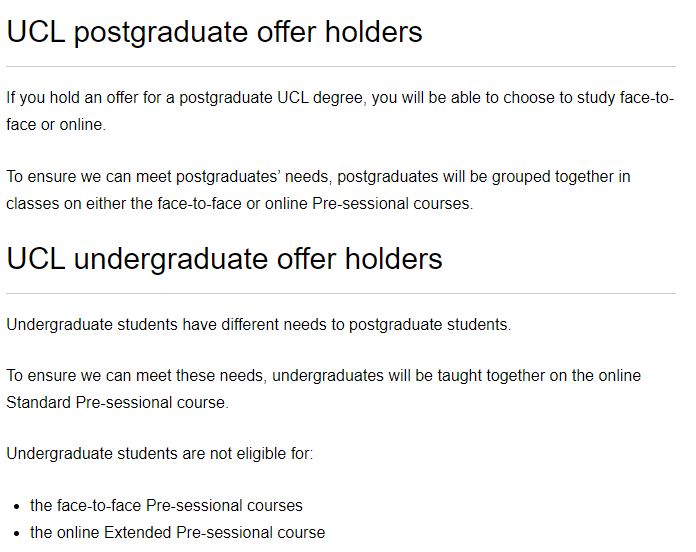
Task: Click the word 'UCL' in the postgraduate heading
Action: coord(36,32)
